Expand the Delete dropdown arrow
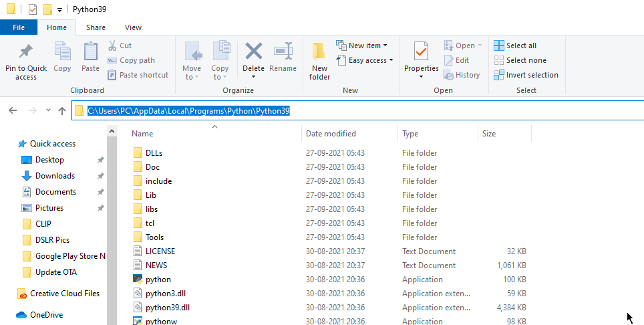The width and height of the screenshot is (644, 325). coord(253,77)
